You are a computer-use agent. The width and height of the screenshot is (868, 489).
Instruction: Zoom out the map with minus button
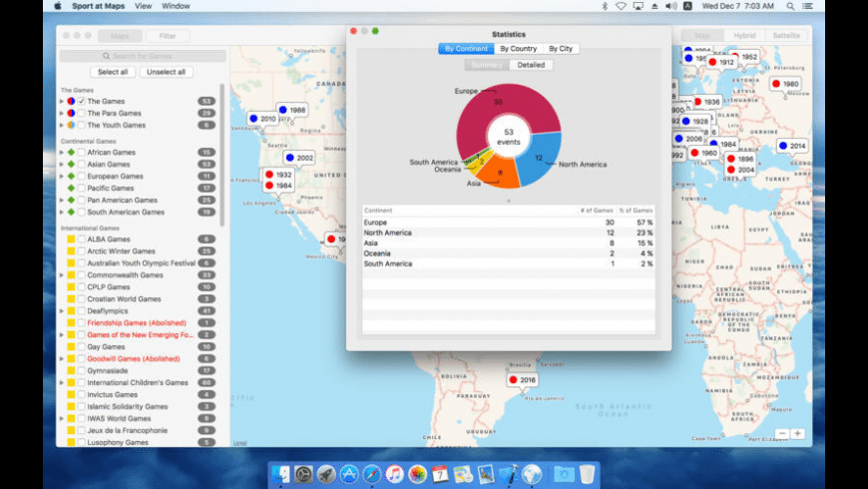(782, 434)
